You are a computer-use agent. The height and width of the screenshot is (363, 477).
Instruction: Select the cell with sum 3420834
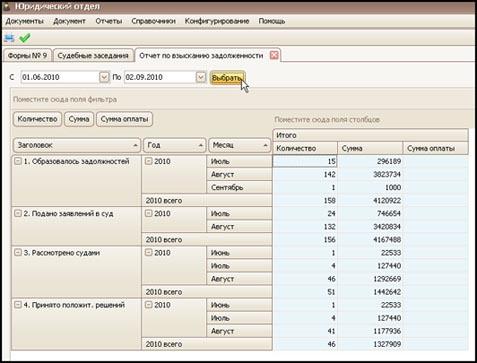[370, 227]
